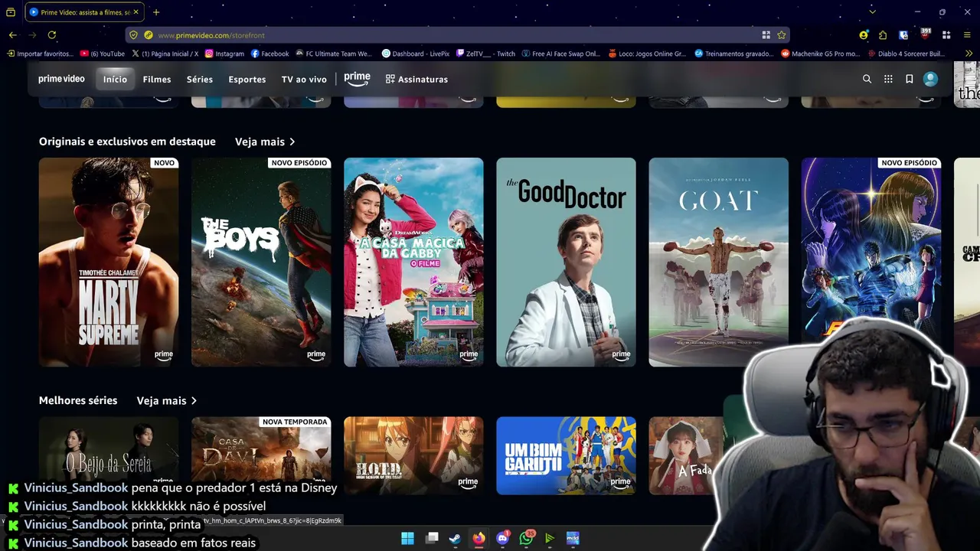Open Task View on the taskbar
The image size is (980, 551).
(432, 538)
